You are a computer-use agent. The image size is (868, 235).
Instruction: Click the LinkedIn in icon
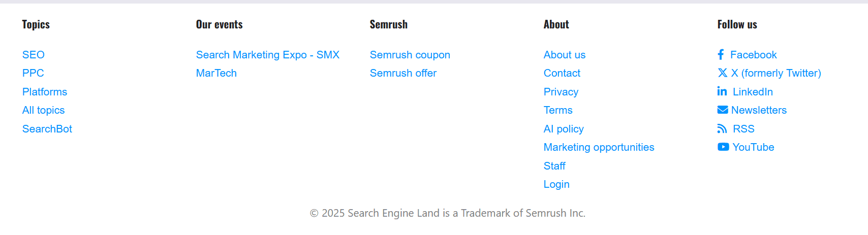pyautogui.click(x=722, y=91)
